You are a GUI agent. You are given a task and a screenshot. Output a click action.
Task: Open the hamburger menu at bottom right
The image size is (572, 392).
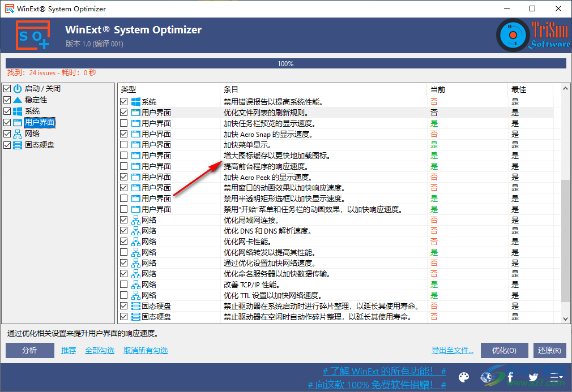click(556, 377)
